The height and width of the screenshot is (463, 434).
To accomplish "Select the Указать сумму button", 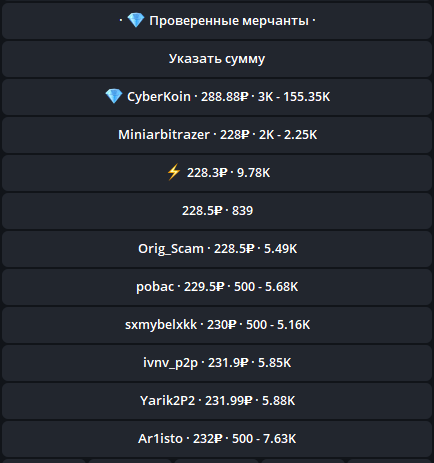I will click(x=217, y=59).
